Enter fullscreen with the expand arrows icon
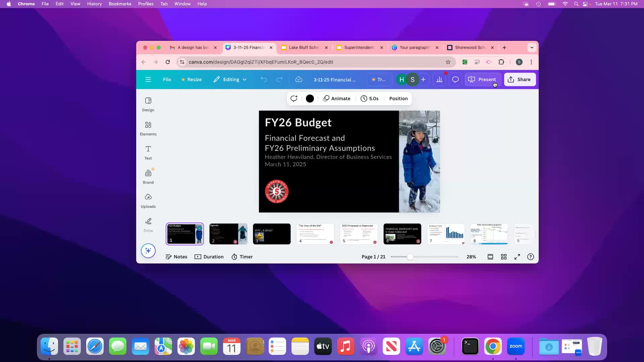Viewport: 644px width, 362px height. (517, 257)
